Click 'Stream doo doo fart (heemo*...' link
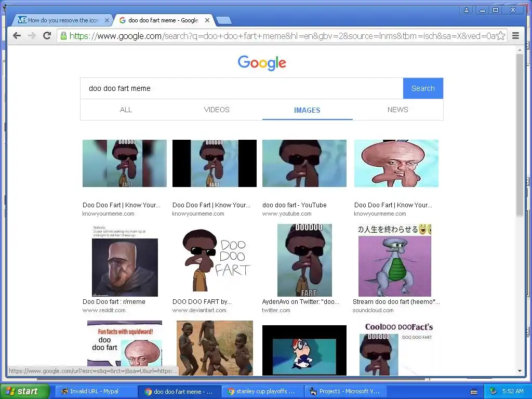Viewport: 532px width, 399px height. pos(396,302)
